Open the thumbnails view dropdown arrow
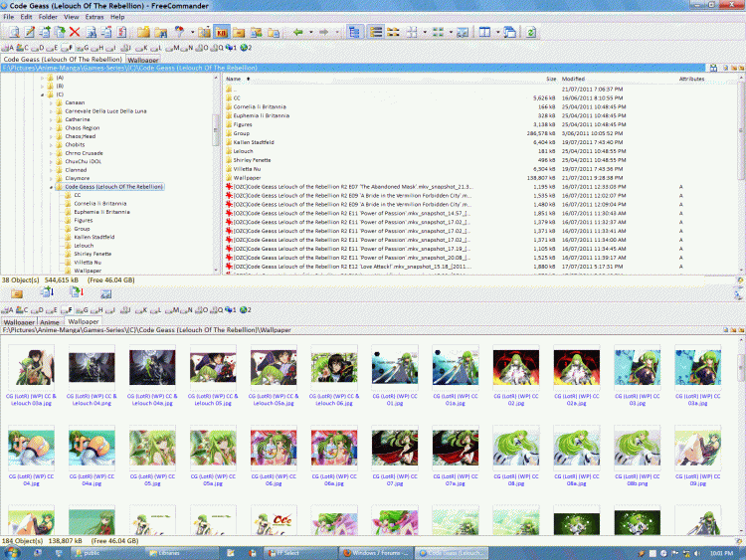Image resolution: width=746 pixels, height=560 pixels. (x=450, y=33)
